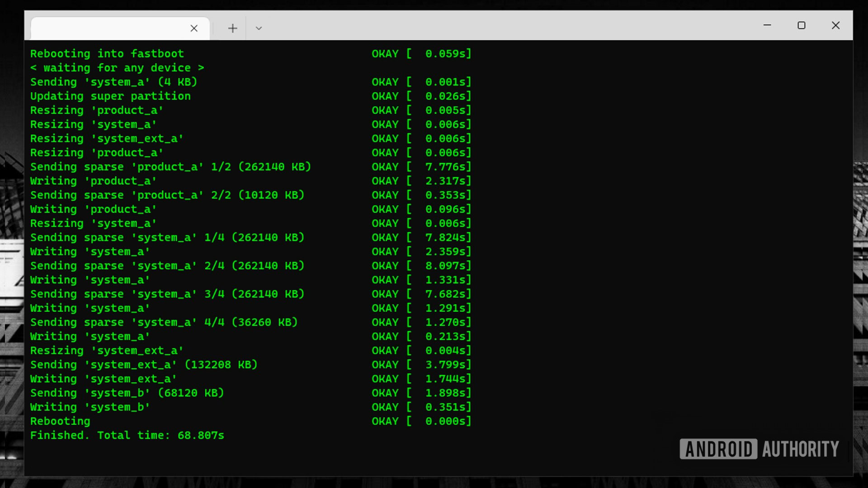Select the blank active terminal tab
Viewport: 868px width, 488px height.
coord(108,28)
